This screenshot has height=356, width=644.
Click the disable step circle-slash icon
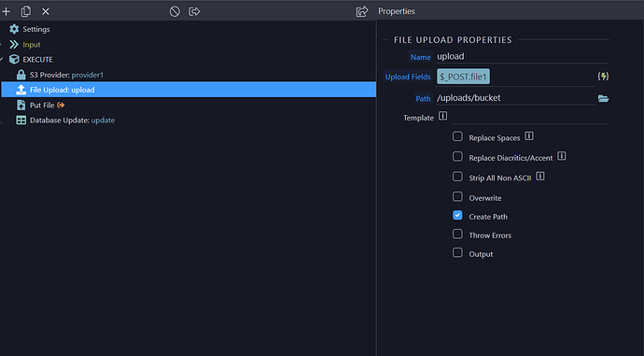[x=175, y=11]
